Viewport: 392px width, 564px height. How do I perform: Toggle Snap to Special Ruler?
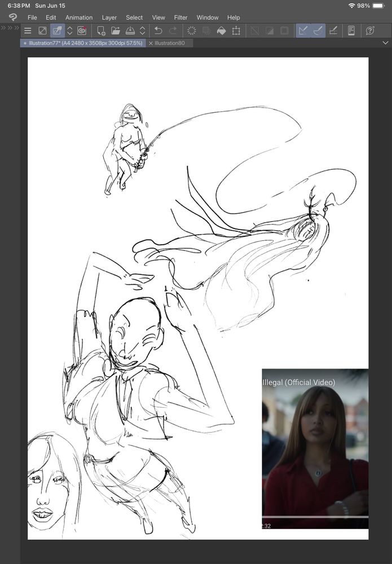pos(318,31)
